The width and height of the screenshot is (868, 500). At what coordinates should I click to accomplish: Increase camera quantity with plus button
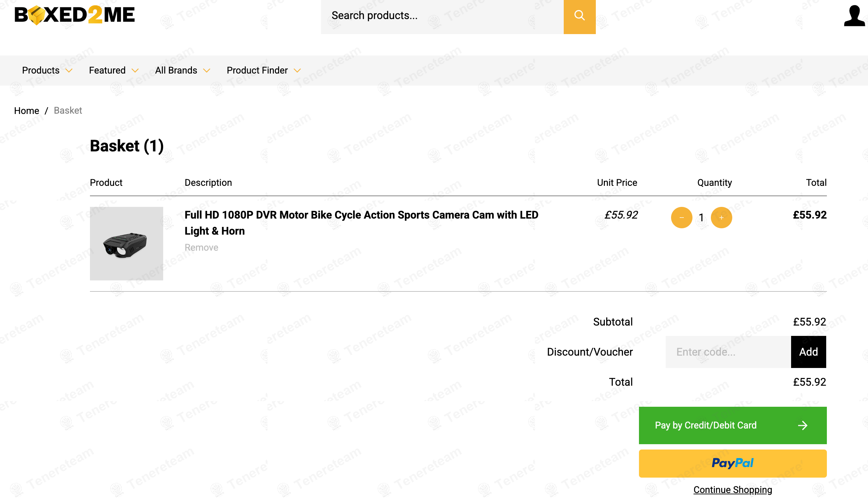click(x=721, y=217)
